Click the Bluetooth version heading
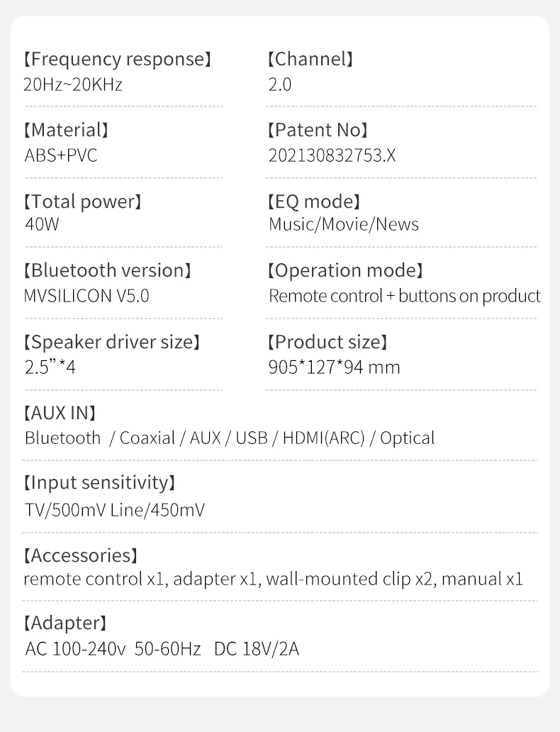 [107, 271]
